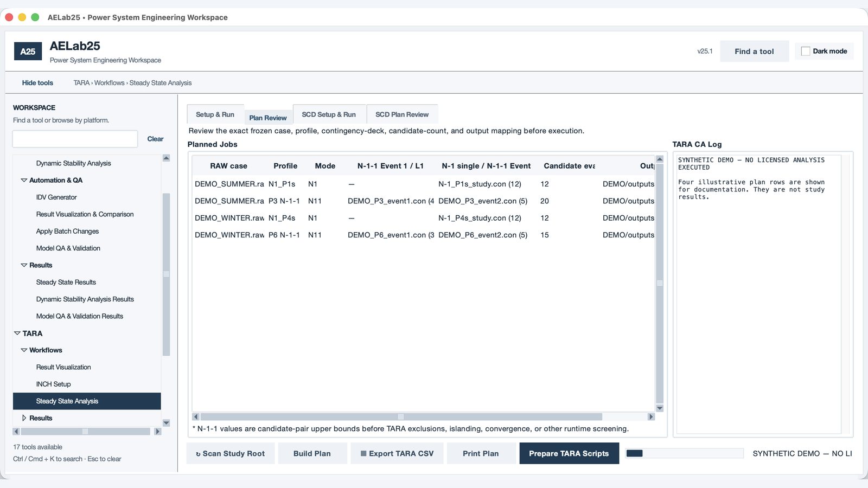Click the right arrow of workspace horizontal scrollbar
Viewport: 868px width, 488px height.
(158, 432)
